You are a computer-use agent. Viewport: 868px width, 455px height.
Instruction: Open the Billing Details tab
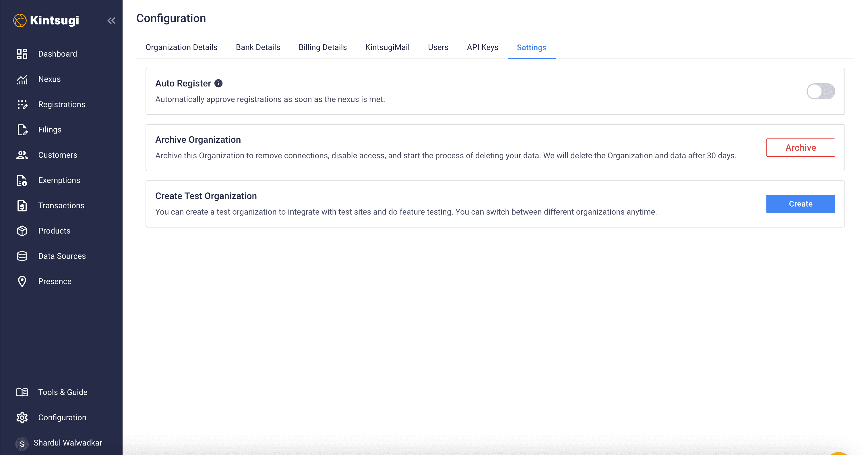[322, 47]
